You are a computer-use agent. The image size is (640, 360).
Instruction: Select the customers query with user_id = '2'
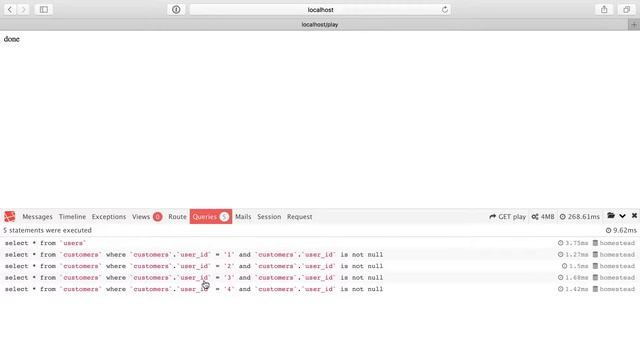(320, 266)
